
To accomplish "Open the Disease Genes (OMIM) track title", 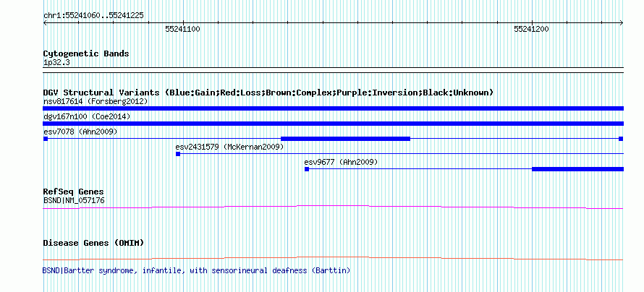I will click(x=93, y=243).
